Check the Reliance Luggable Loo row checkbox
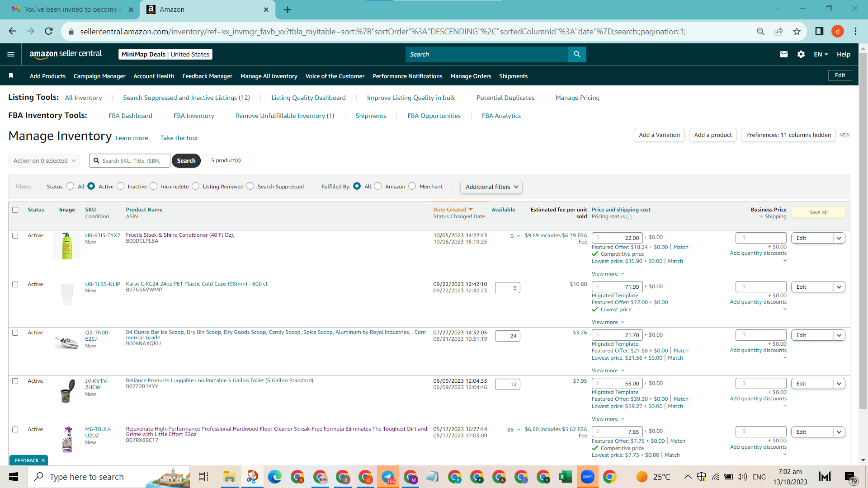The width and height of the screenshot is (868, 488). coord(15,381)
